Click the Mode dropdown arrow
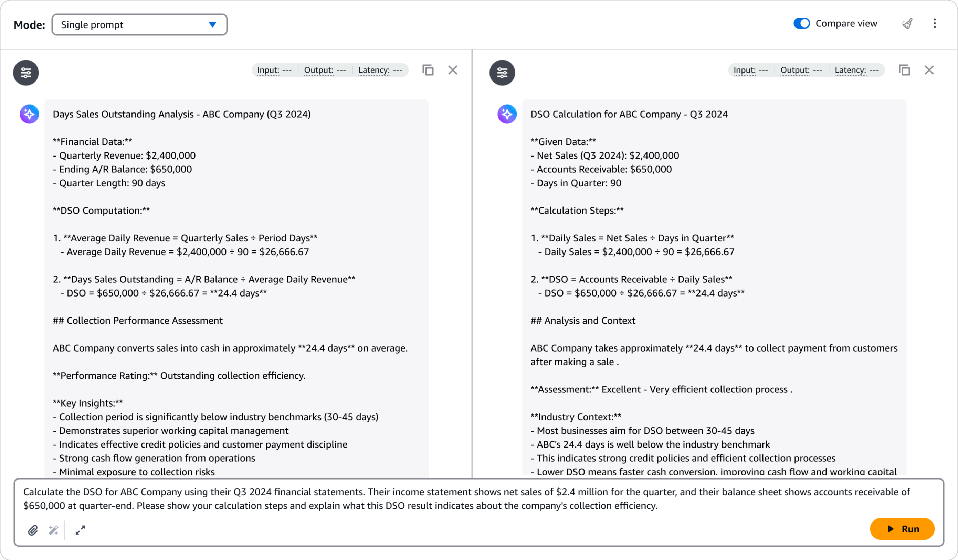The height and width of the screenshot is (560, 958). coord(212,25)
